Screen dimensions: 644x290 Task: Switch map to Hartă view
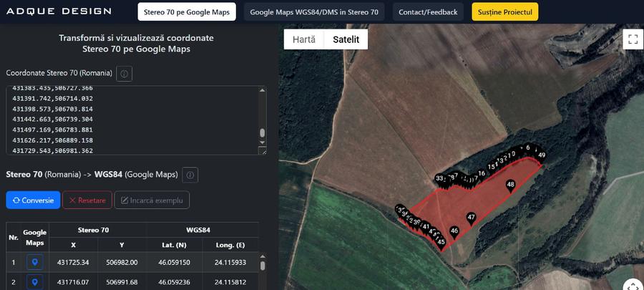304,39
